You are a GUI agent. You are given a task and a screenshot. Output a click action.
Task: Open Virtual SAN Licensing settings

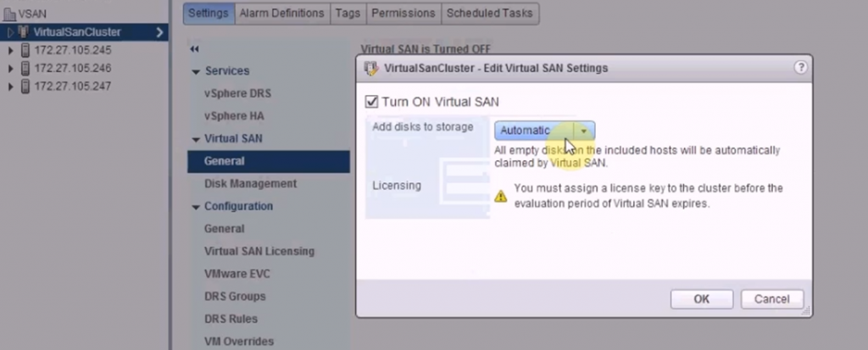259,251
